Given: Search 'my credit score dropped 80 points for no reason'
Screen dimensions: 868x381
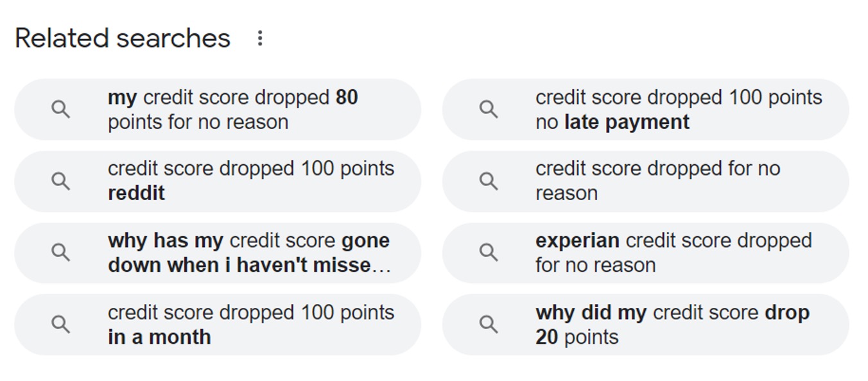Looking at the screenshot, I should pyautogui.click(x=232, y=110).
